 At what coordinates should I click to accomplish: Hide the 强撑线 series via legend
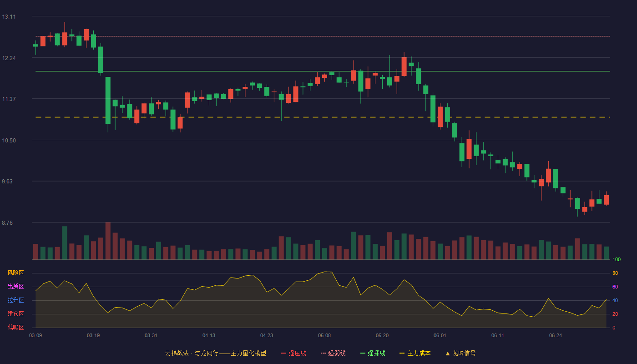373,353
